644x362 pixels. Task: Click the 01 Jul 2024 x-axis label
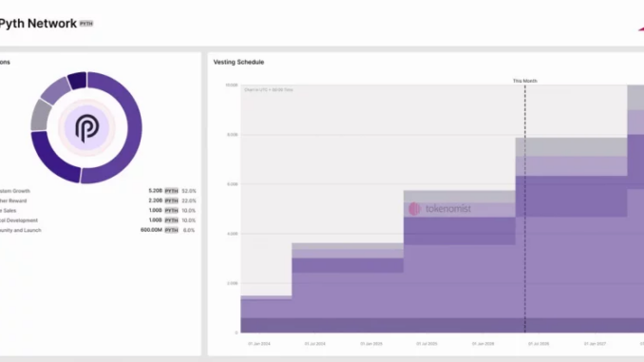315,344
